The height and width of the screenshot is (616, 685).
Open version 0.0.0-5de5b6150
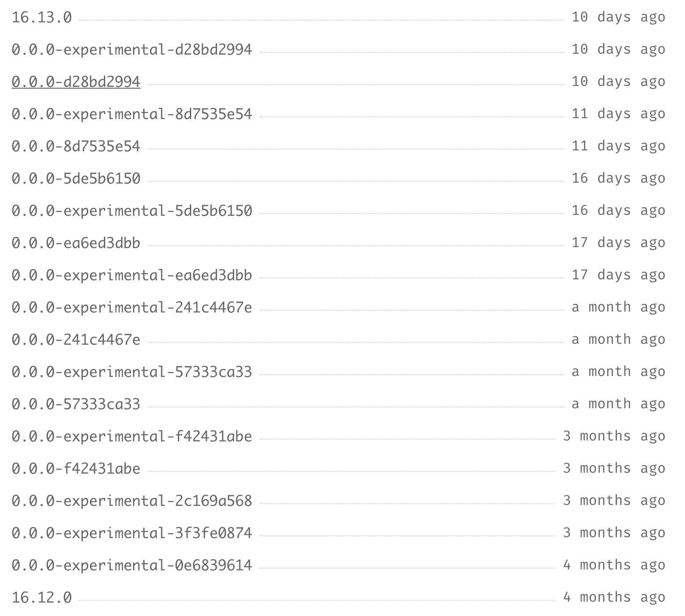76,179
